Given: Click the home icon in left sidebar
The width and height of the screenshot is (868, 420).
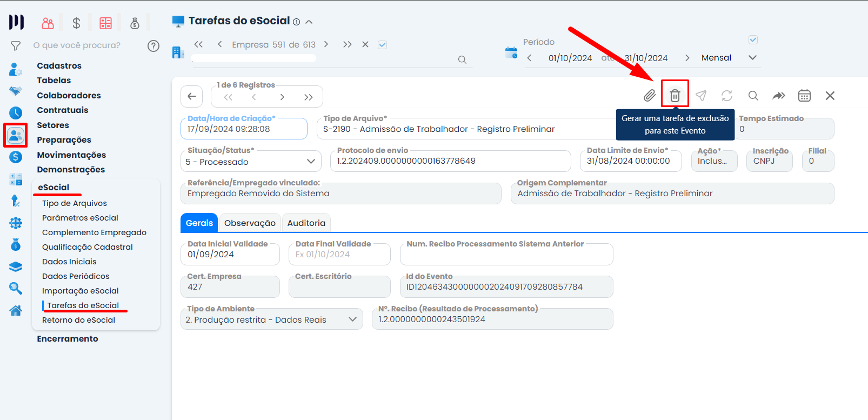Looking at the screenshot, I should (16, 310).
